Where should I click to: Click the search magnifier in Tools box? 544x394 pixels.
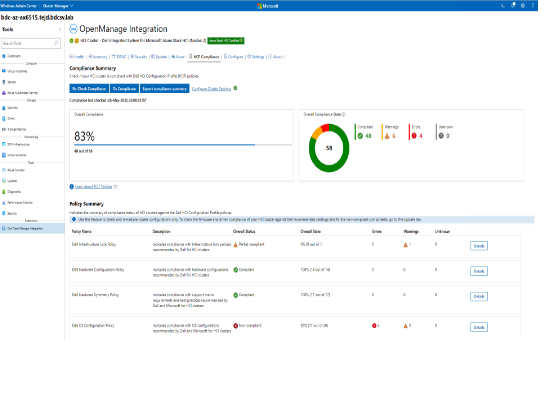(57, 43)
